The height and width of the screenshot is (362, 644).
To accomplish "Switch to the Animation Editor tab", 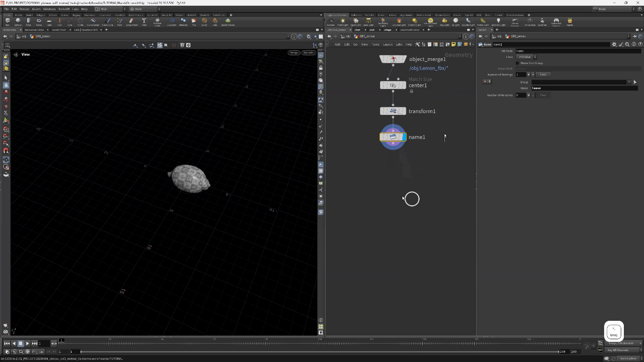I will 35,30.
